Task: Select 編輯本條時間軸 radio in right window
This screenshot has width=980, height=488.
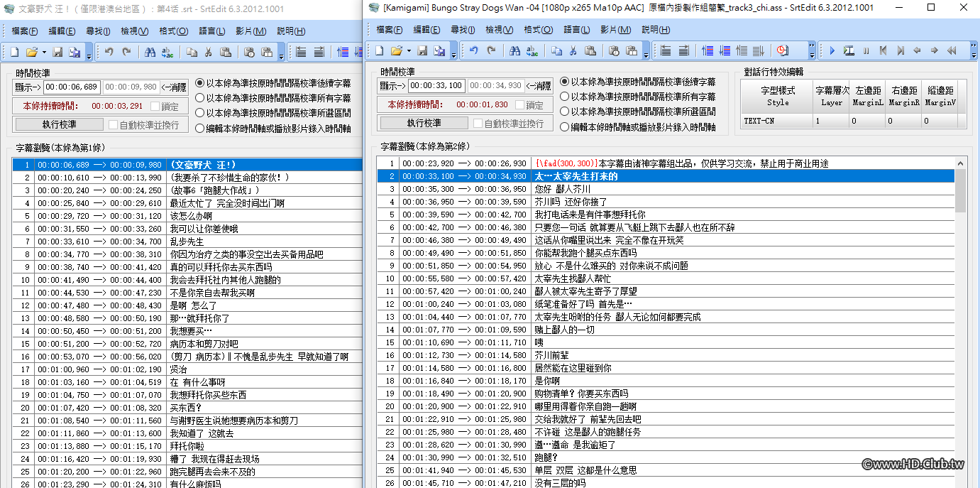Action: pyautogui.click(x=564, y=127)
